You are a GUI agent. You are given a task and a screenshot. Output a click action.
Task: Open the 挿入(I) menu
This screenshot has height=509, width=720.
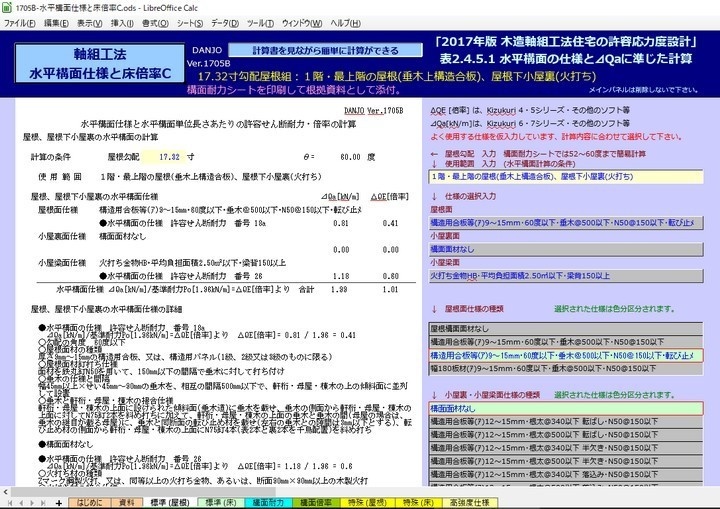(x=122, y=23)
